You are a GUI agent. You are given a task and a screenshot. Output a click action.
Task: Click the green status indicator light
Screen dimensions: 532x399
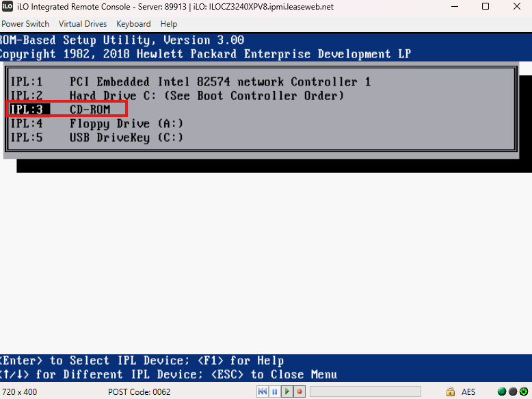click(x=502, y=391)
